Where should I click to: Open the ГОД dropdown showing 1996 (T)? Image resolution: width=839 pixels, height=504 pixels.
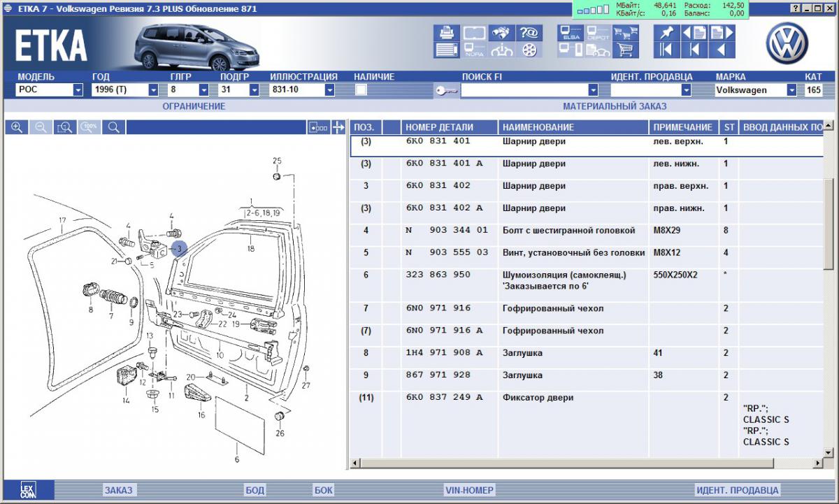(x=125, y=90)
